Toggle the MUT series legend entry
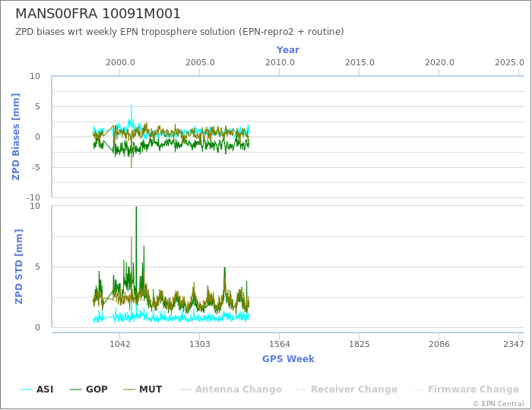The width and height of the screenshot is (532, 410). tap(143, 389)
